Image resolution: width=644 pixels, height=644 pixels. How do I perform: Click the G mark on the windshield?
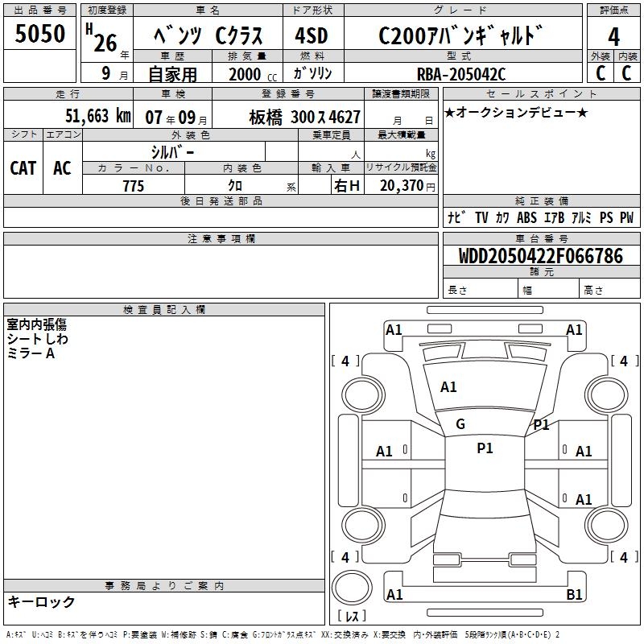[460, 424]
